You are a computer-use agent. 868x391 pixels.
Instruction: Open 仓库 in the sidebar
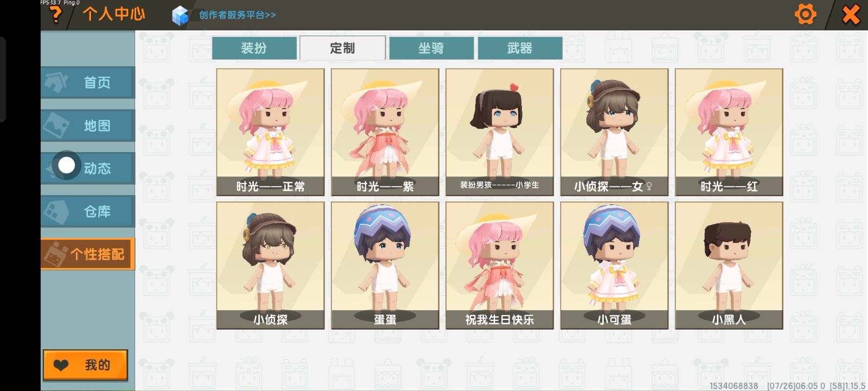[87, 211]
